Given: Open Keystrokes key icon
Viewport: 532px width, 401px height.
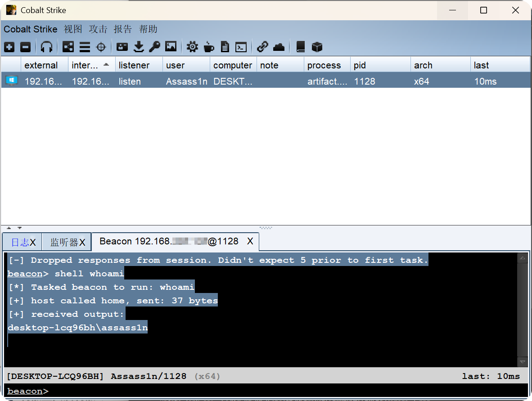Looking at the screenshot, I should pyautogui.click(x=155, y=47).
